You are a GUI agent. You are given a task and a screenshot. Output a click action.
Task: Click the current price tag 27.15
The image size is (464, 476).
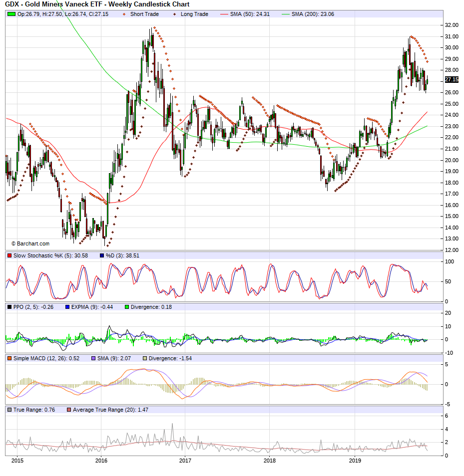click(452, 79)
